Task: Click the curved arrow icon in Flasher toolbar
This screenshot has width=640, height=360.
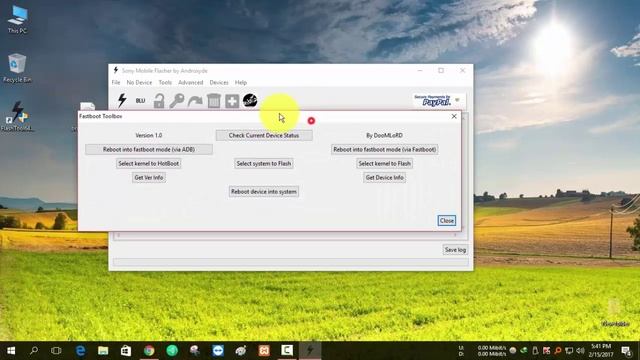Action: pos(195,101)
